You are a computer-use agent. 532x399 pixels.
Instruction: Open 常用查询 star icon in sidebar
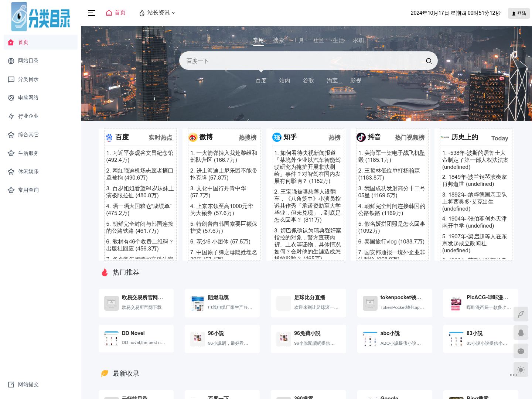[x=11, y=190]
